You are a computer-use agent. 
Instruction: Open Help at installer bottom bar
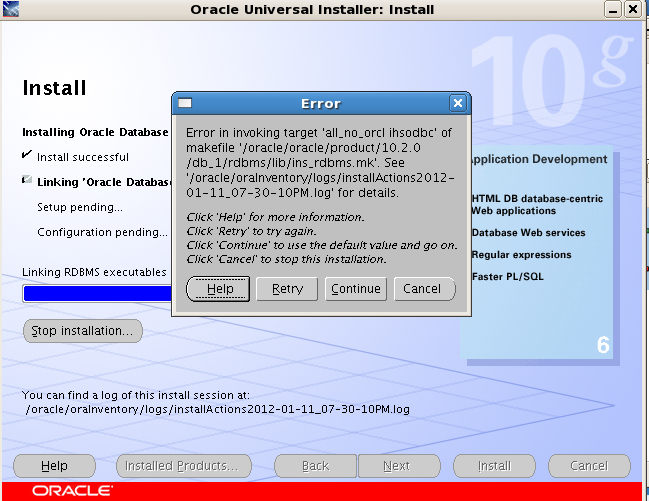pos(54,466)
